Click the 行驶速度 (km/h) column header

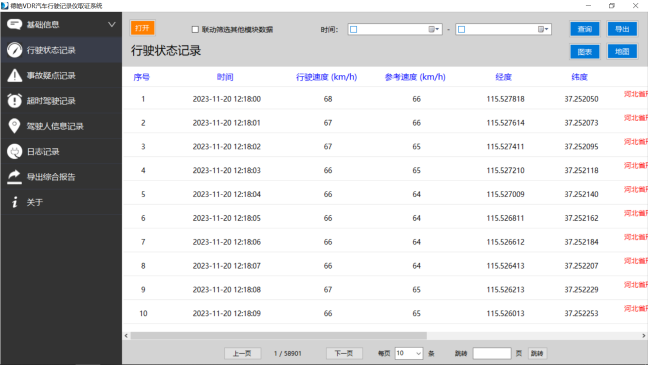pos(326,77)
